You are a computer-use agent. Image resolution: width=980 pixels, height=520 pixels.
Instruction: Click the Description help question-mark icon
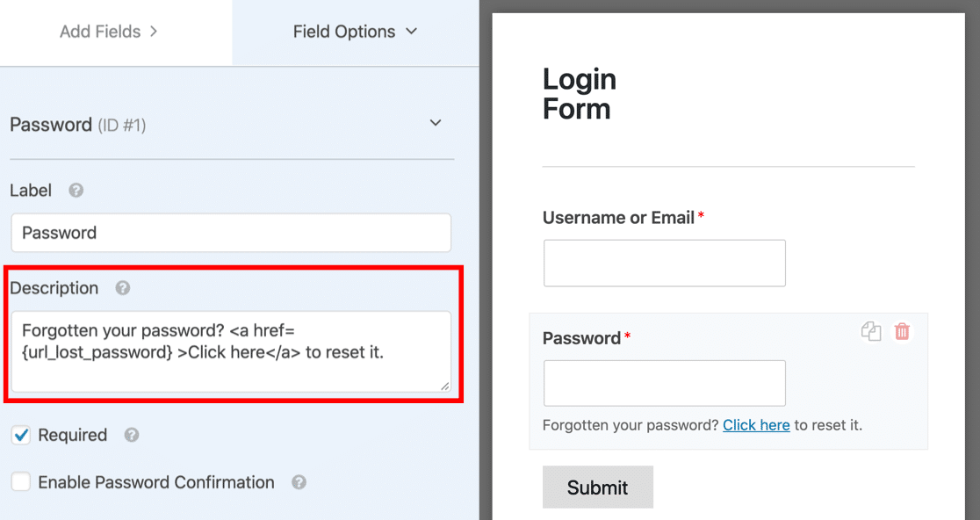(123, 288)
